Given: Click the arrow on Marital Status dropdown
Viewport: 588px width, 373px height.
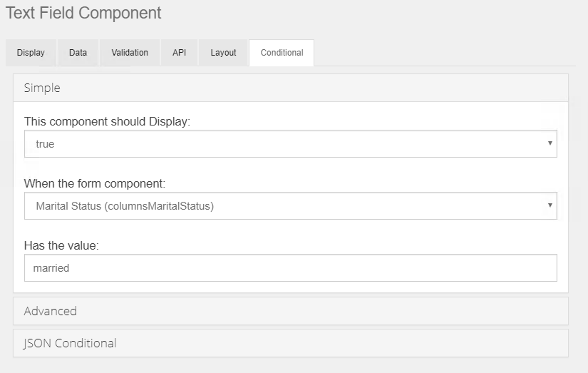Looking at the screenshot, I should 550,205.
